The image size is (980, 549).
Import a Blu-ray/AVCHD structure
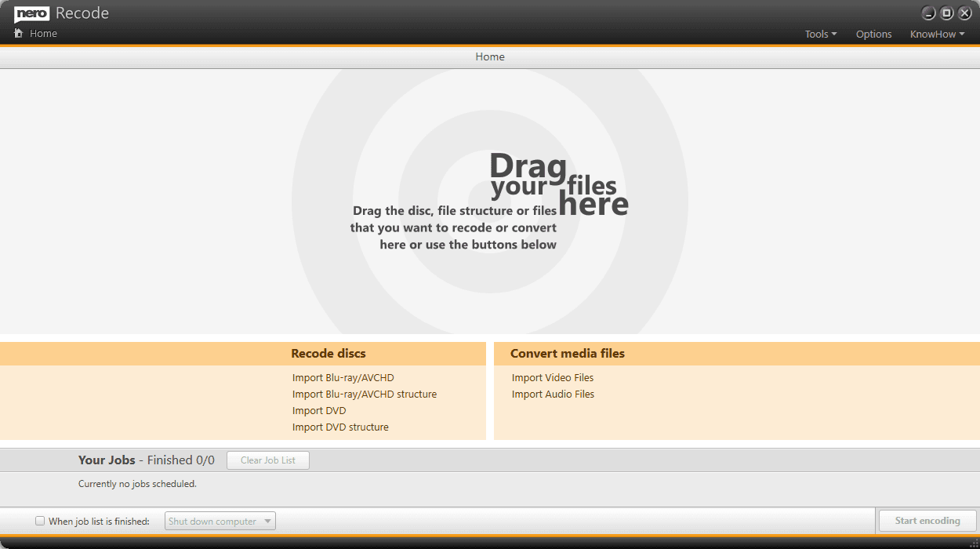click(x=364, y=394)
